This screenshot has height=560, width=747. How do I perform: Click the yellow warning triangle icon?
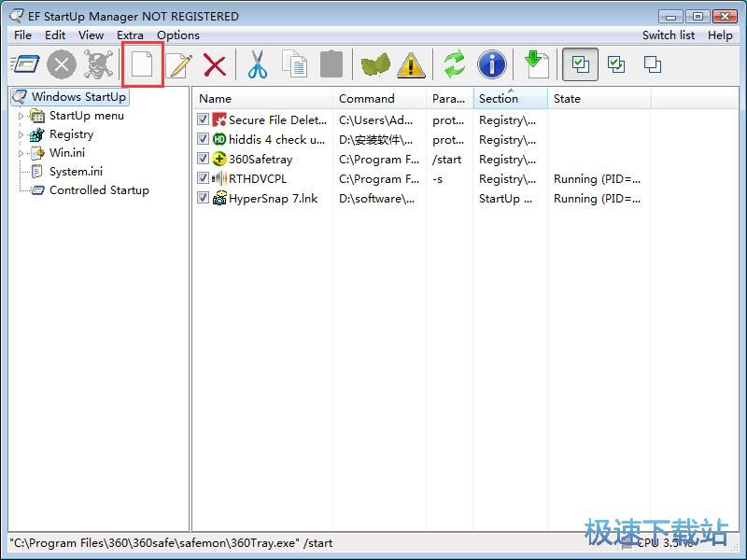(411, 64)
